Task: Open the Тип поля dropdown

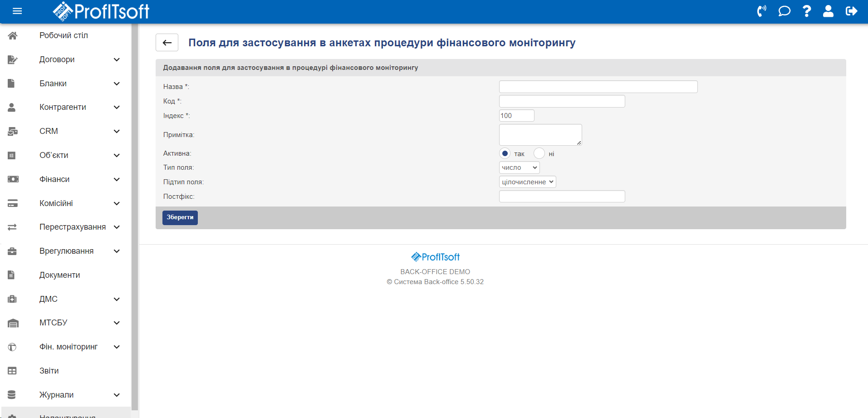Action: [x=519, y=167]
